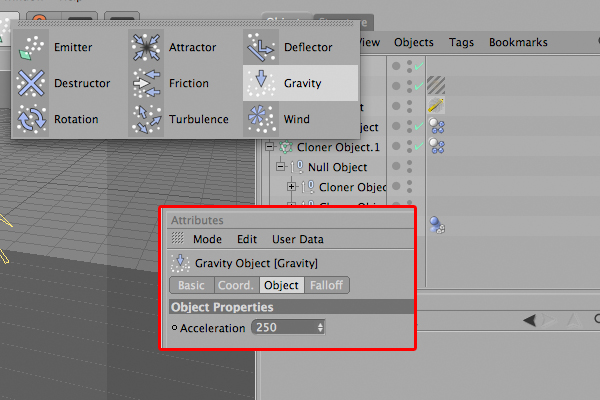Open the Objects menu in Object Manager
This screenshot has height=400, width=600.
(x=414, y=42)
